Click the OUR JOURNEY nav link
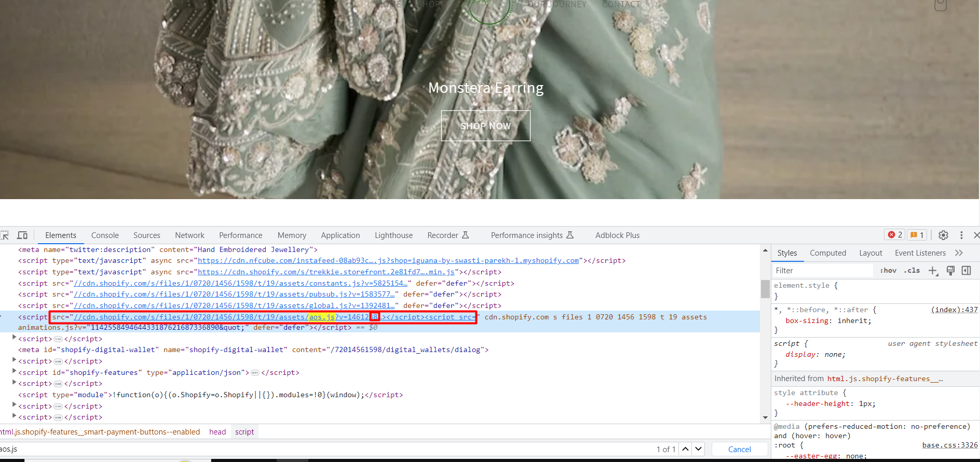980x462 pixels. (x=557, y=4)
